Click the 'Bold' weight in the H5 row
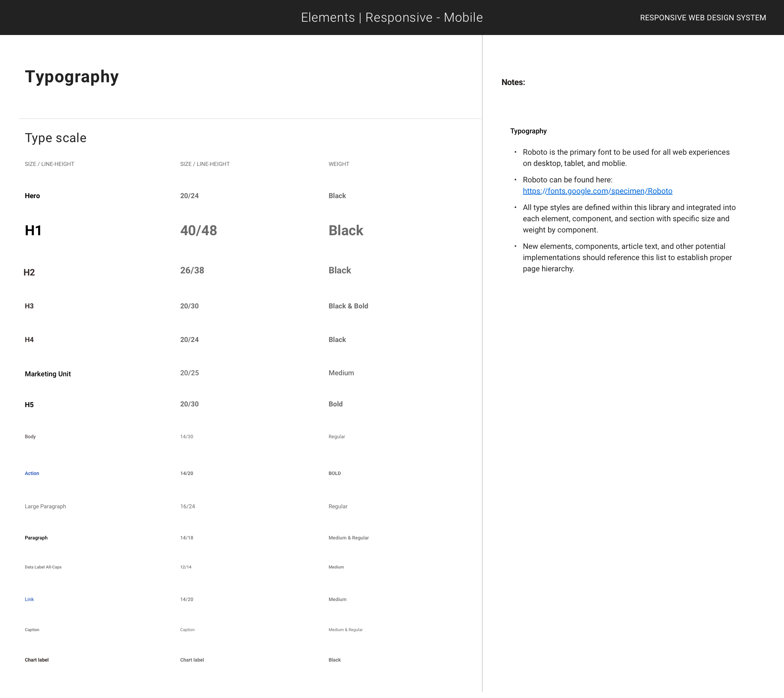Viewport: 784px width, 698px height. pyautogui.click(x=335, y=404)
